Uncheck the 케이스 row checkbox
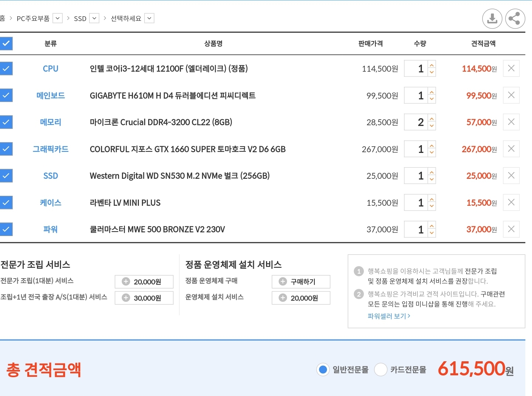532x396 pixels. [6, 202]
